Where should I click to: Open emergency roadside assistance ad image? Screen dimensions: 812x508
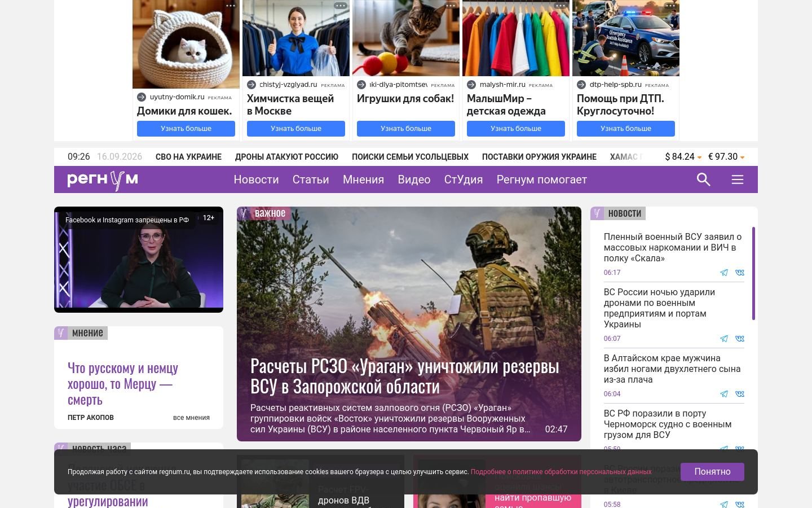point(626,38)
